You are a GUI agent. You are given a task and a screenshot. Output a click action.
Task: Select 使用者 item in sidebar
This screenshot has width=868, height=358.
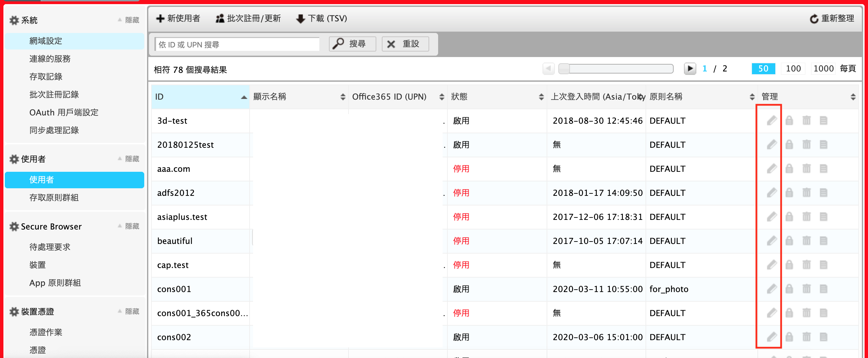[x=75, y=180]
